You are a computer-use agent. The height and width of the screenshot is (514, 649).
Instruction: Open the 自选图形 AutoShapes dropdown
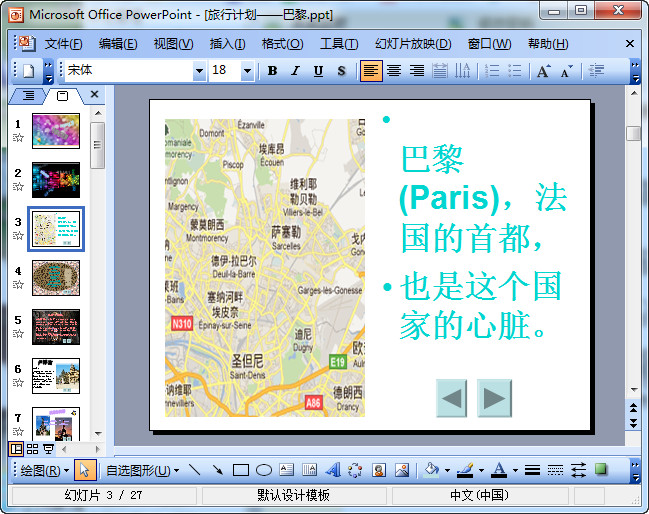pos(142,470)
